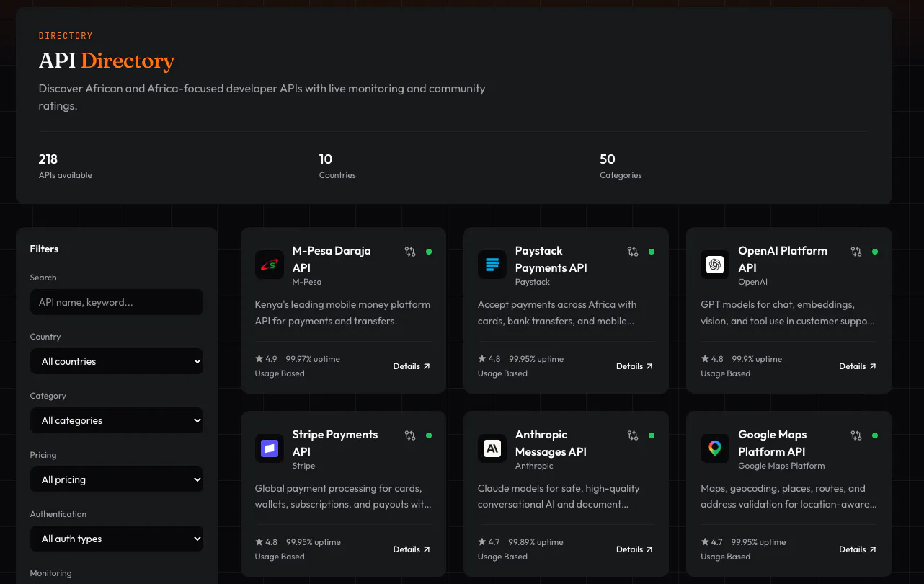Click the rating star on the OpenAI card
The width and height of the screenshot is (924, 584).
[x=705, y=358]
